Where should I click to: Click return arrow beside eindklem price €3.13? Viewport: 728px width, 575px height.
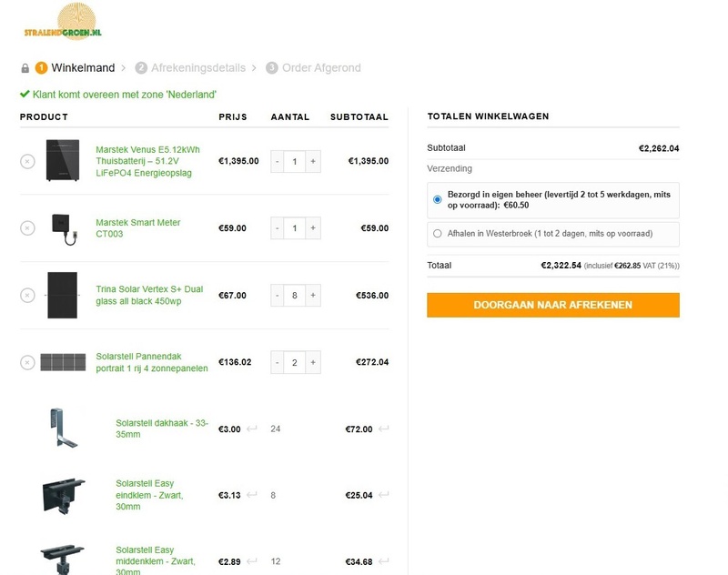(x=252, y=495)
